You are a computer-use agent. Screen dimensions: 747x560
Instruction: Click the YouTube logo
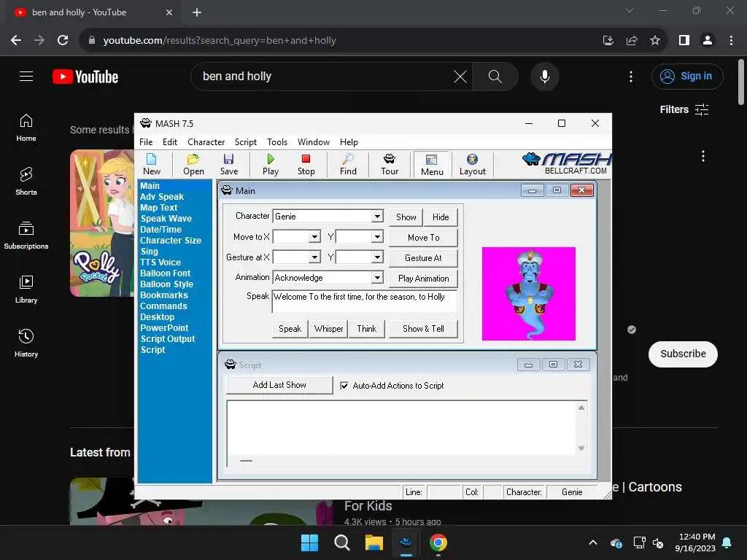coord(85,77)
